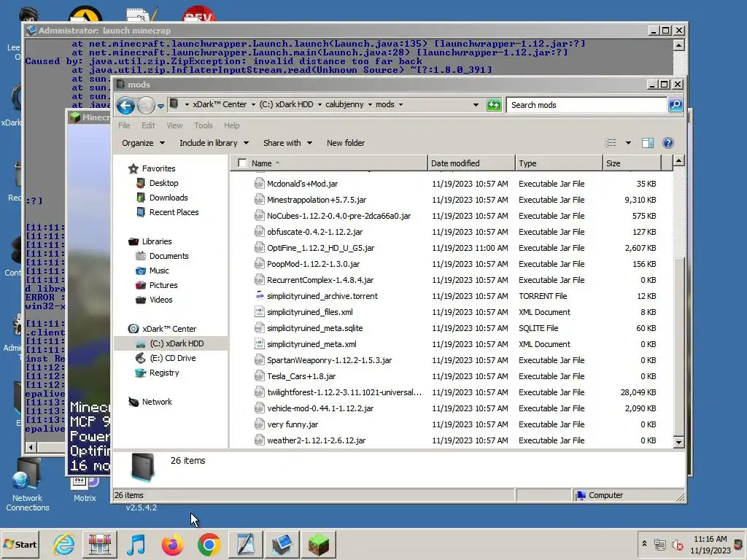Open Pictures library
The width and height of the screenshot is (747, 560).
tap(163, 285)
